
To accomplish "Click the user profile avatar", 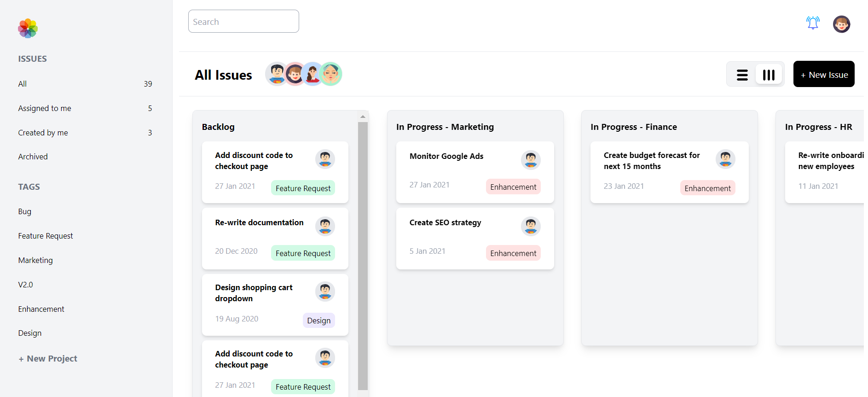I will tap(841, 24).
